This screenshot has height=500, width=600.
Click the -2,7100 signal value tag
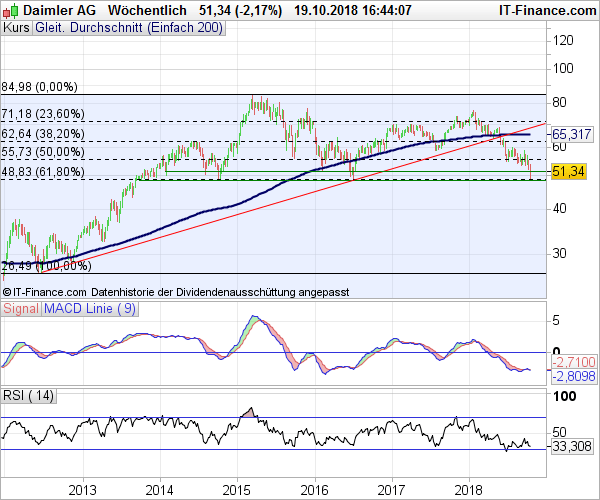pos(574,362)
